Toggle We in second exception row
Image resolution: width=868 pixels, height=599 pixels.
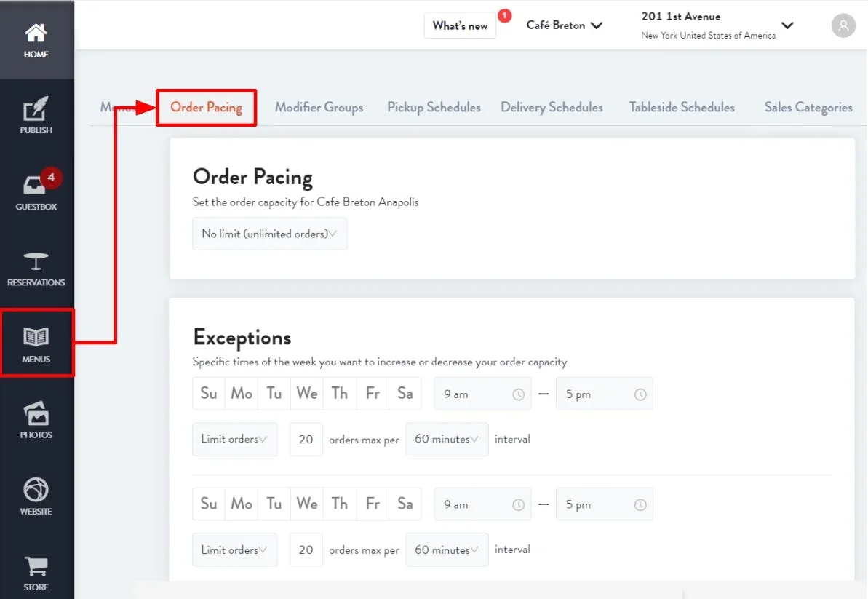pyautogui.click(x=307, y=504)
